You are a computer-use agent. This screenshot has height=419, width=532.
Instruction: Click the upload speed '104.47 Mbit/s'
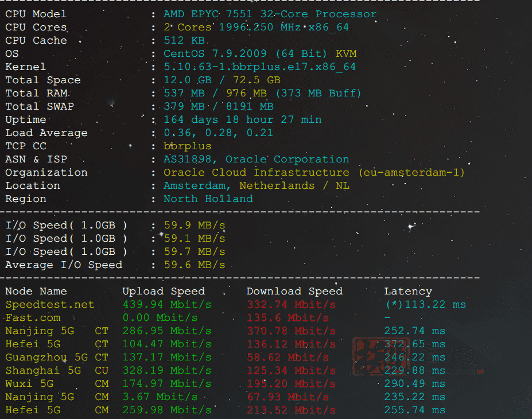click(167, 344)
